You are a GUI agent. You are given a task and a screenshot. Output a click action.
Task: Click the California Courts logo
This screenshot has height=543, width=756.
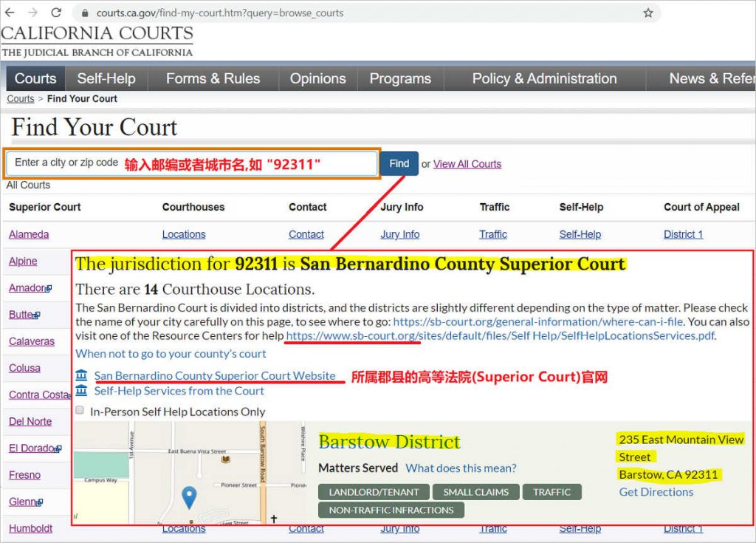coord(97,41)
